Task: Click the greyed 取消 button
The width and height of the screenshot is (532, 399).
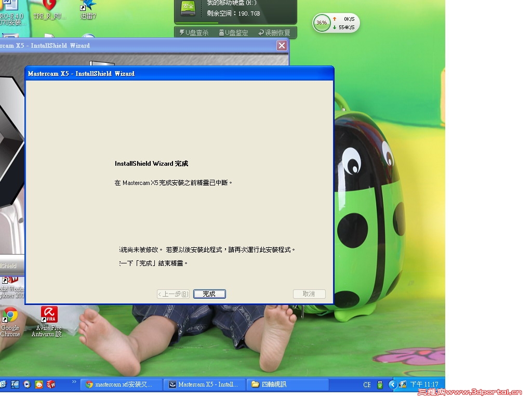Action: click(309, 294)
